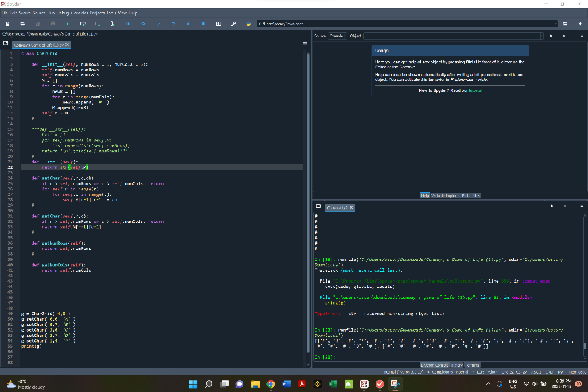The height and width of the screenshot is (392, 588).
Task: Open the editor pane options hamburger menu
Action: tap(305, 44)
